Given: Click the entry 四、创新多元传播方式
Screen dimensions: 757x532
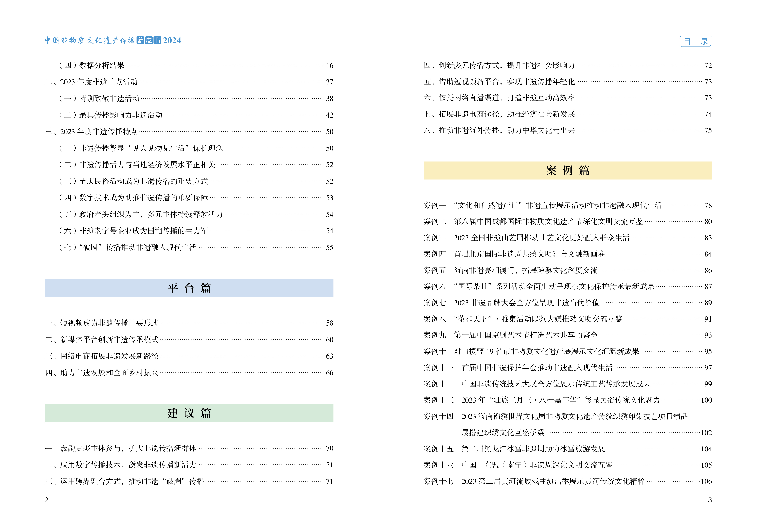Looking at the screenshot, I should (x=568, y=65).
